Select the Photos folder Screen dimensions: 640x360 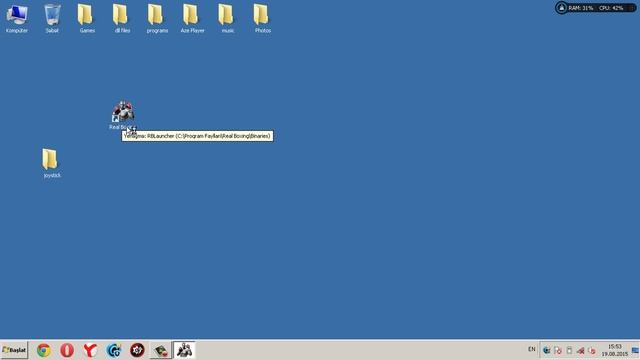[262, 18]
